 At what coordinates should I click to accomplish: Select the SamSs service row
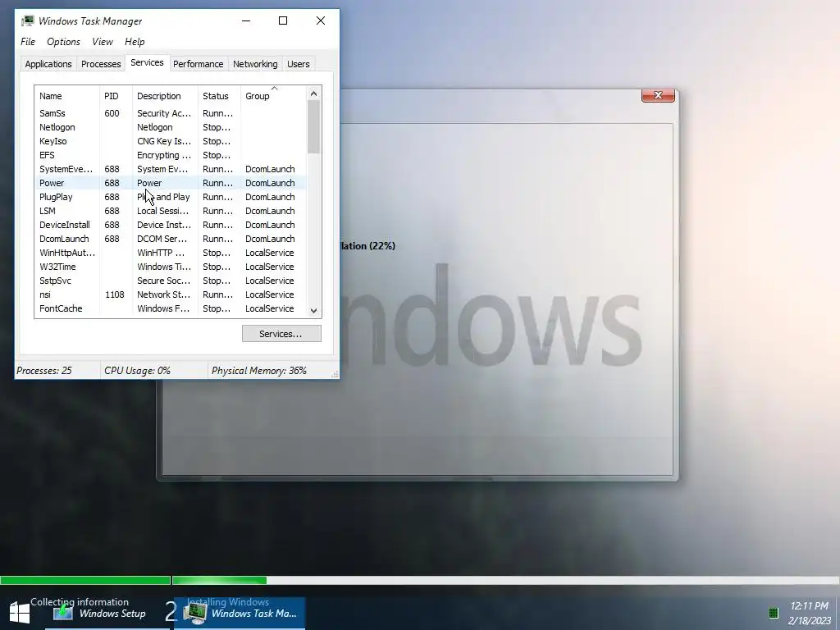click(x=171, y=113)
